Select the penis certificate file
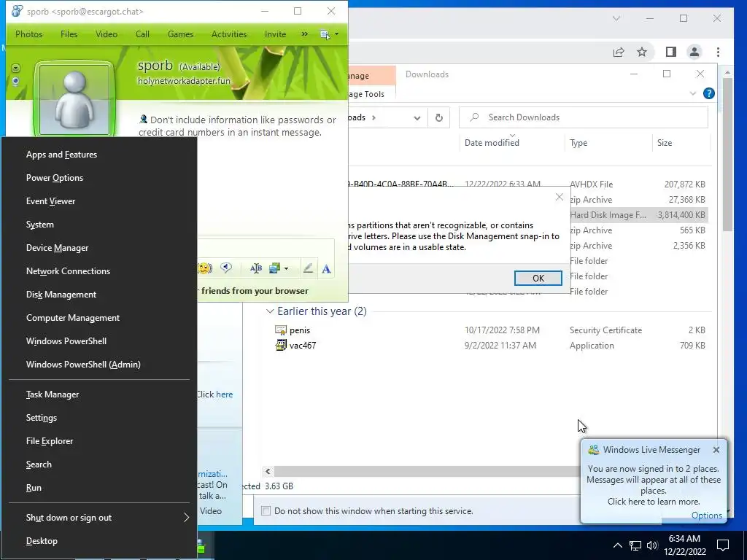 300,330
